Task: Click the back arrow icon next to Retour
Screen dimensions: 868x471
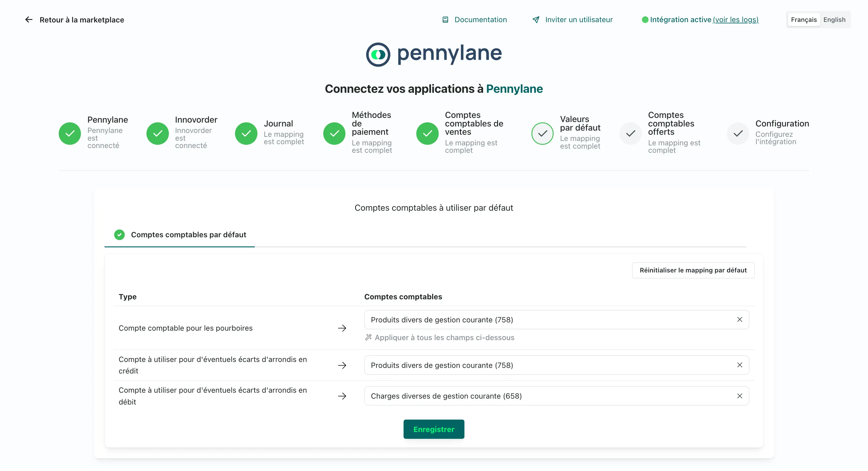Action: coord(29,20)
